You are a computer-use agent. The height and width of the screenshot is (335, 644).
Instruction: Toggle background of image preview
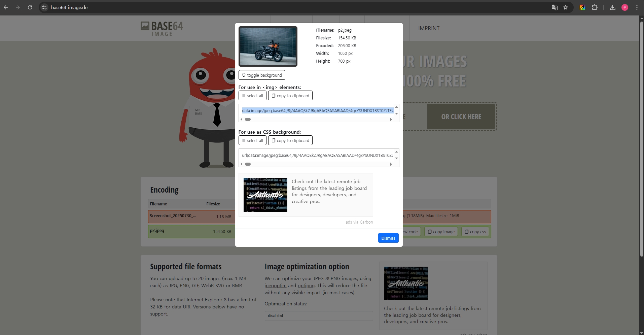pos(262,75)
